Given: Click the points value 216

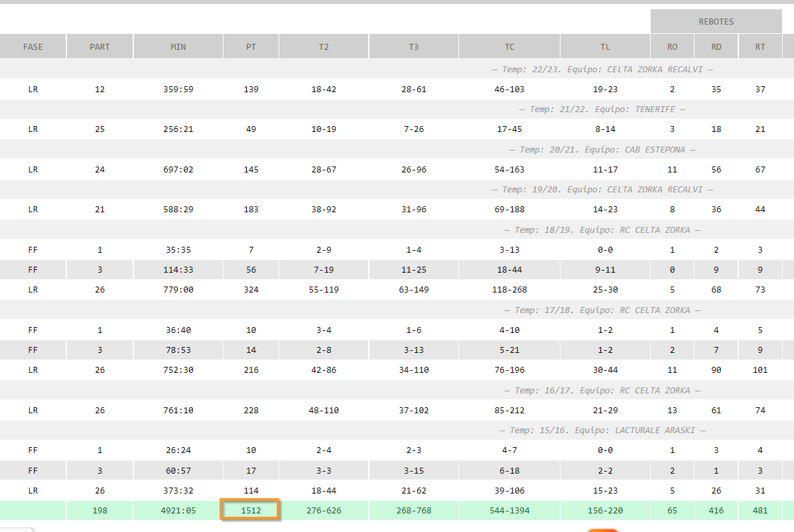Looking at the screenshot, I should 251,370.
